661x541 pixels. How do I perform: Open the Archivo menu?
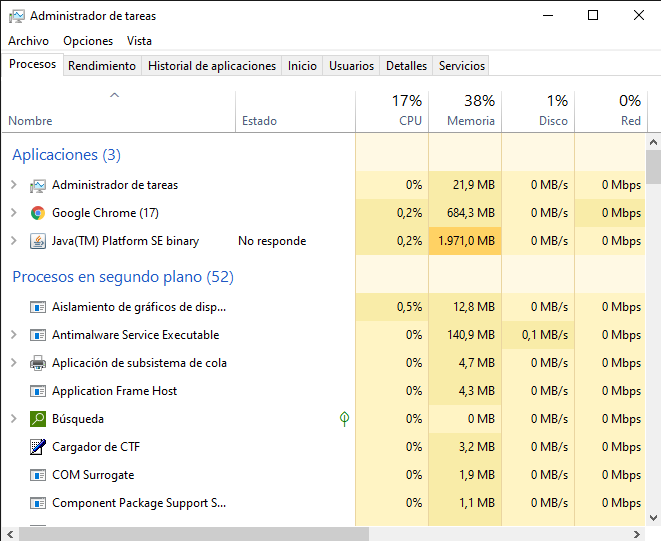pos(28,41)
